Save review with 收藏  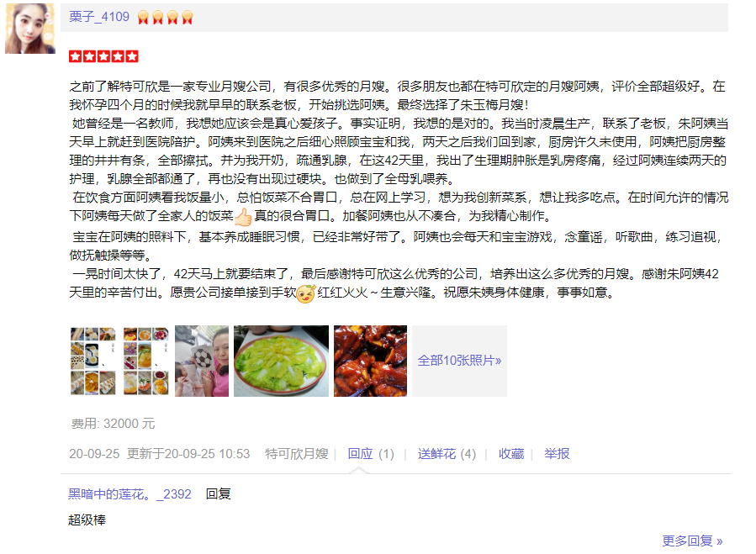[x=511, y=454]
